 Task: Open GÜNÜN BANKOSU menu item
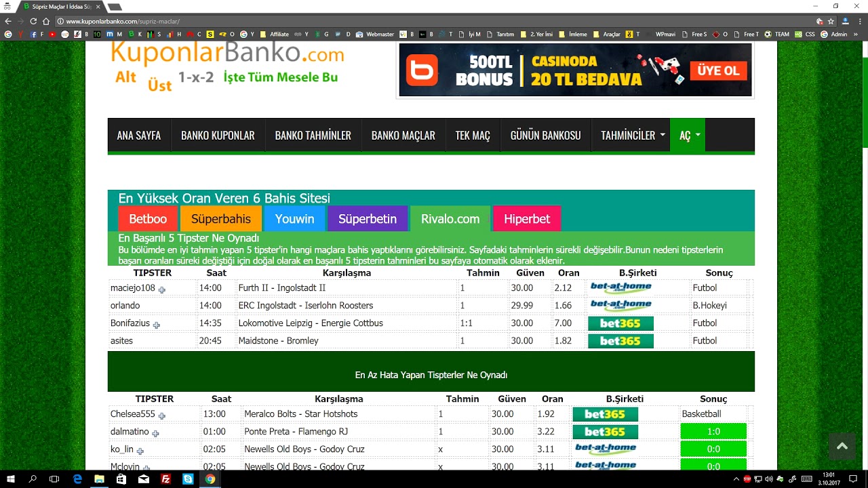pyautogui.click(x=546, y=136)
